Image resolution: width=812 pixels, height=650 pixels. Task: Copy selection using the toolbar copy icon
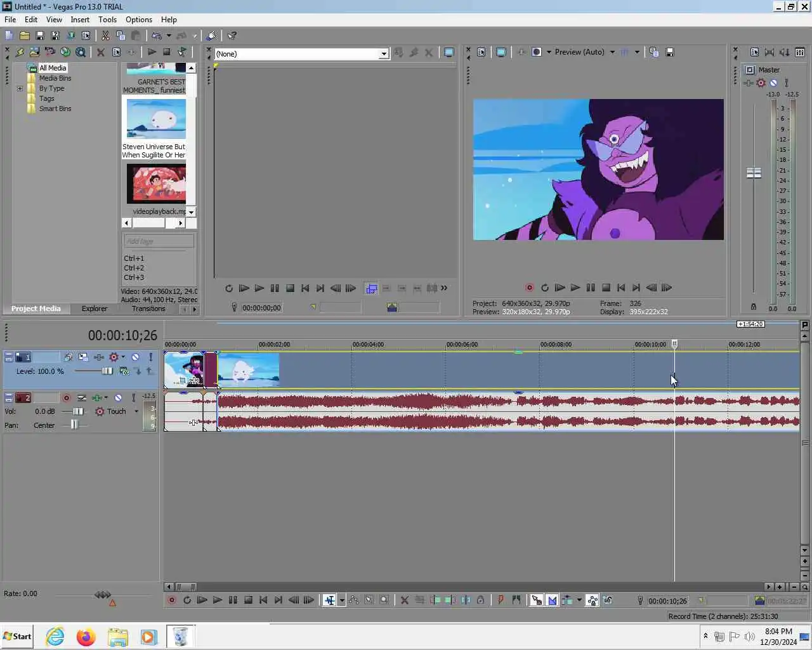[x=121, y=36]
